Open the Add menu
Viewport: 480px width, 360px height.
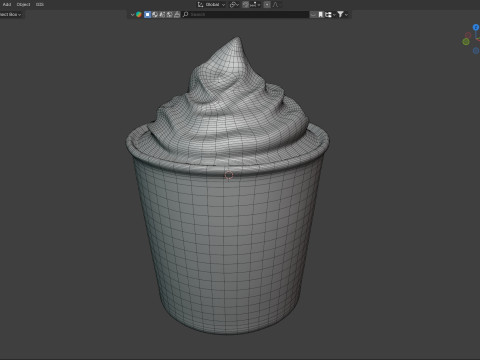click(x=7, y=4)
